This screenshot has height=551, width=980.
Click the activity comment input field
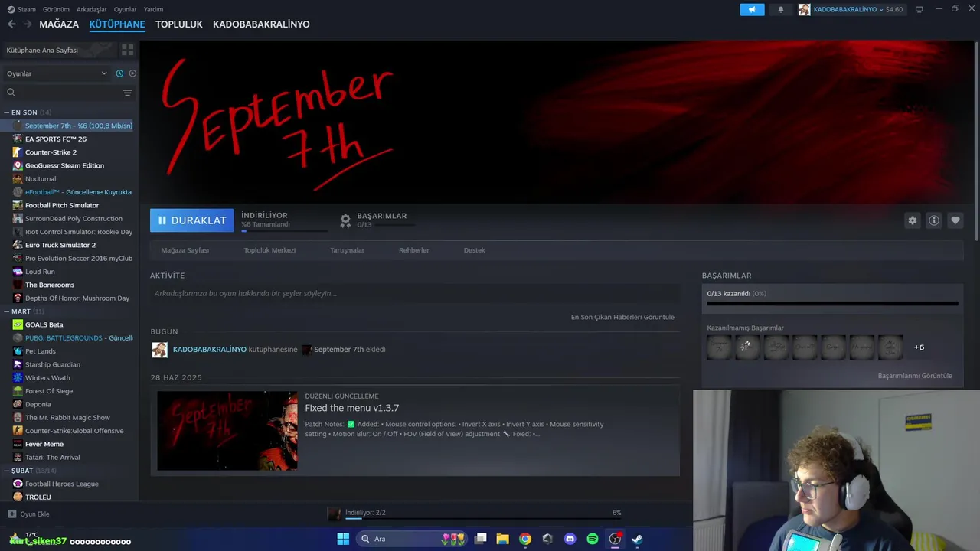pos(415,293)
